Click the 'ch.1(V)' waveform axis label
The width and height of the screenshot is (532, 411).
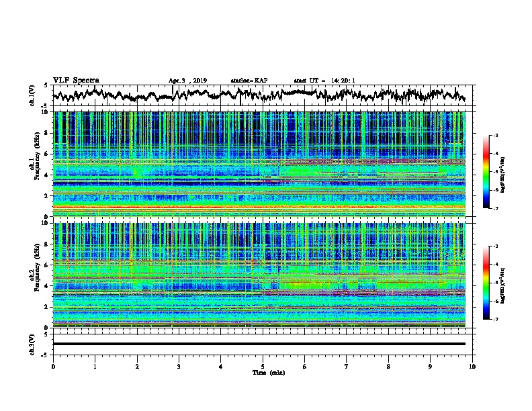point(32,95)
